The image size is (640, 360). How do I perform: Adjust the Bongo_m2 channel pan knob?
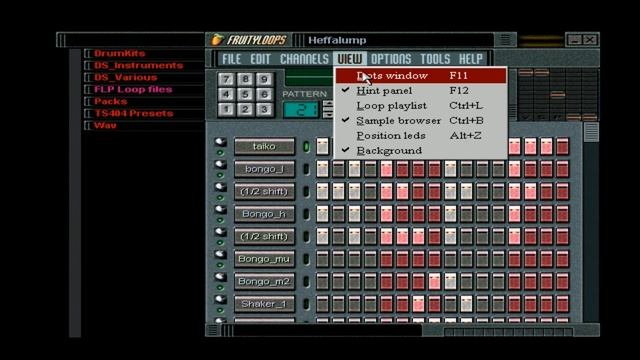pyautogui.click(x=220, y=277)
